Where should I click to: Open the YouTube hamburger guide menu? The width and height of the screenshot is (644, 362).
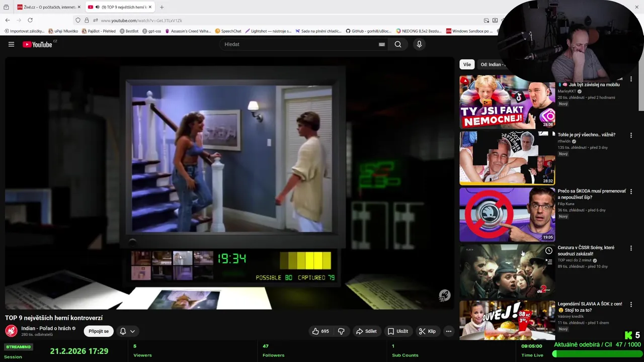(x=11, y=44)
